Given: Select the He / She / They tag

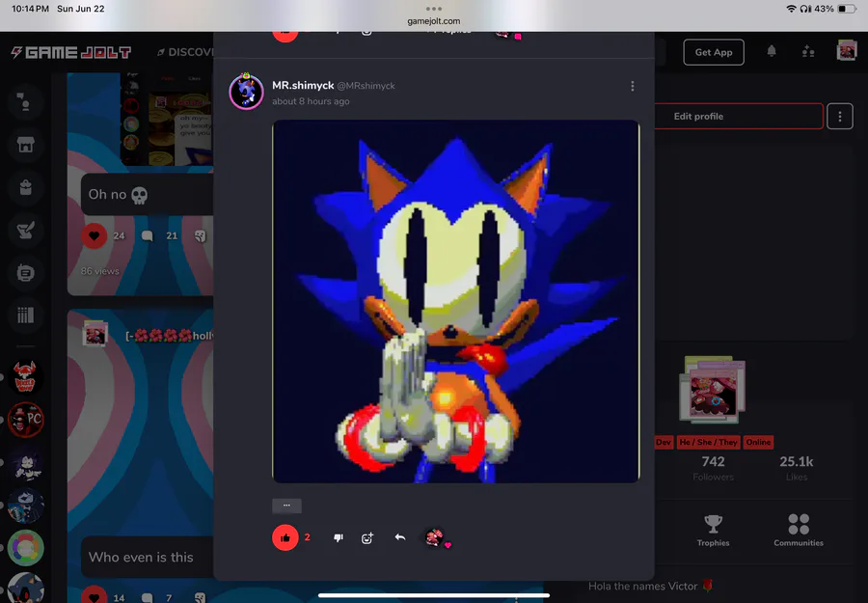Looking at the screenshot, I should point(709,443).
